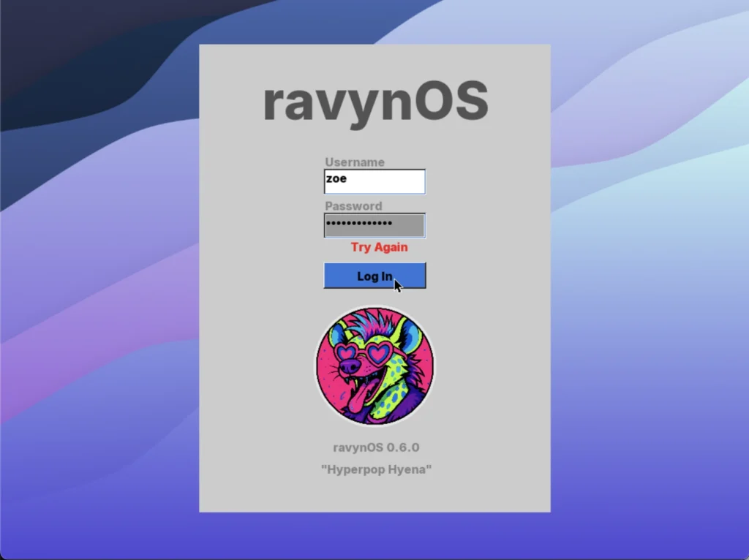
Task: Click the Username field label
Action: 354,162
